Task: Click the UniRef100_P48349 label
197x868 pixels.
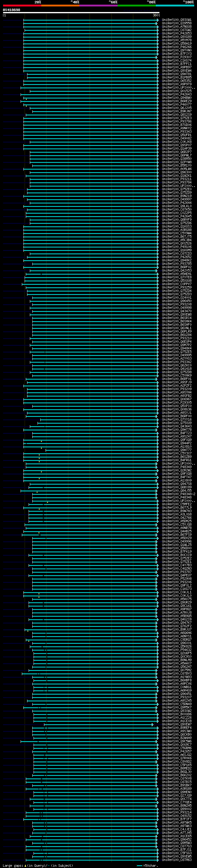Action: click(177, 467)
